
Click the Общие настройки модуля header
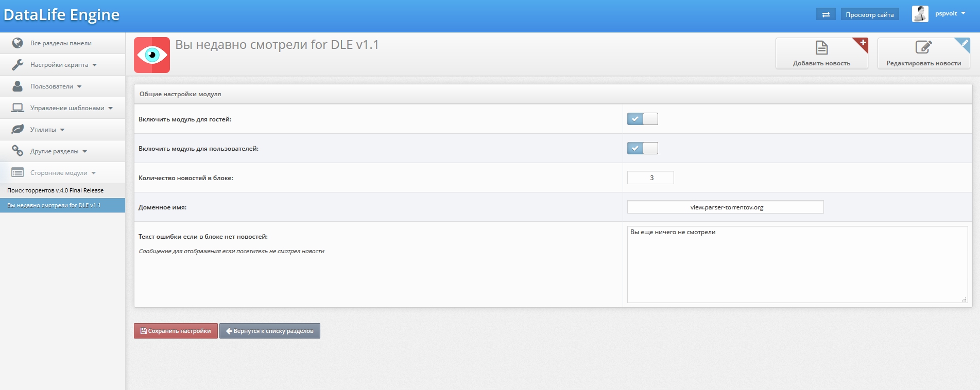pos(180,94)
